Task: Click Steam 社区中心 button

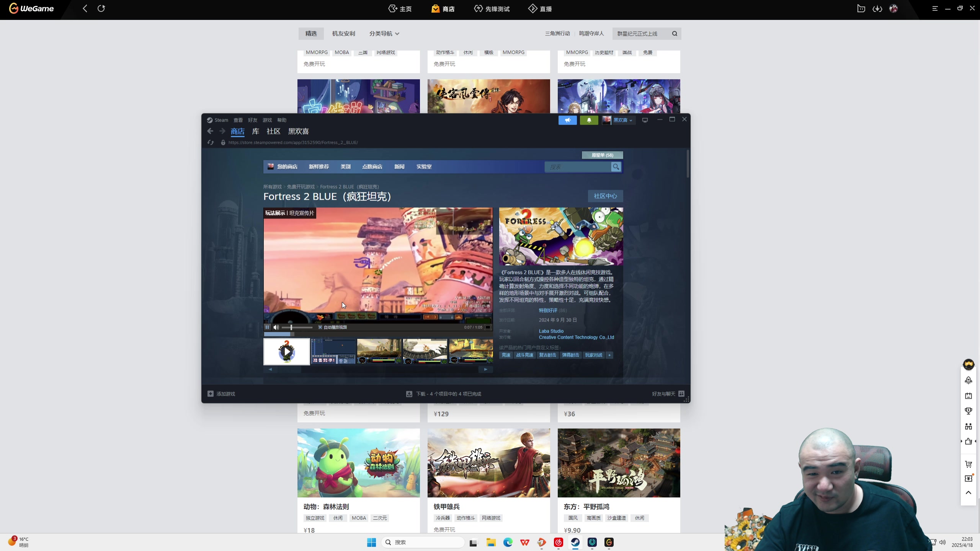Action: [x=605, y=196]
